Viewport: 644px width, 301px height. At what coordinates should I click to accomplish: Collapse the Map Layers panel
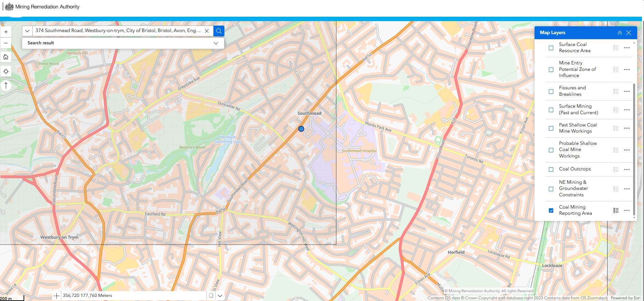pyautogui.click(x=619, y=33)
